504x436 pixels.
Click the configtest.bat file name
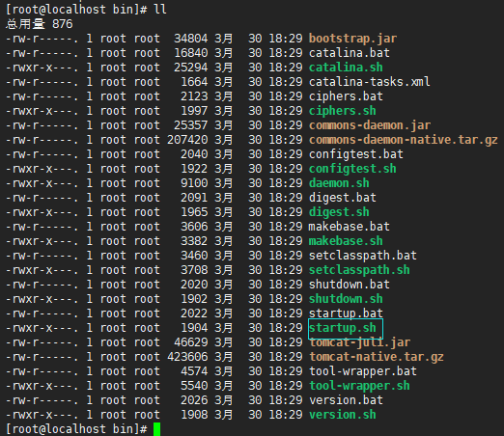[356, 154]
